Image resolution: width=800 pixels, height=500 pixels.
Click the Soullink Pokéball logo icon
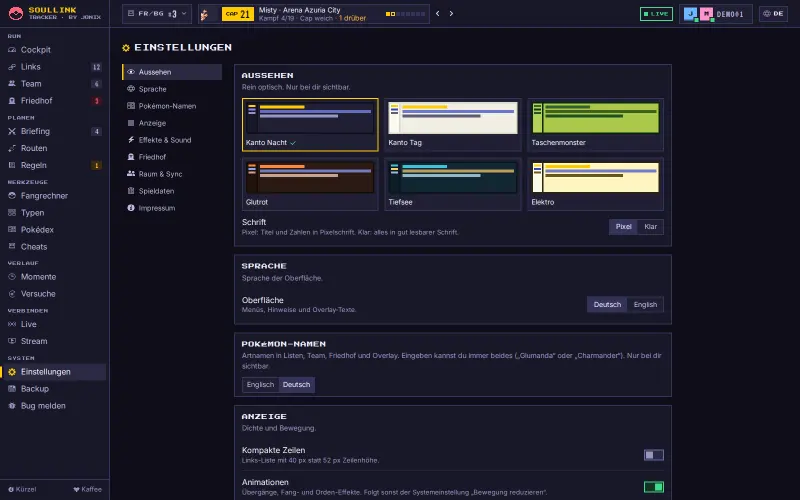[16, 14]
